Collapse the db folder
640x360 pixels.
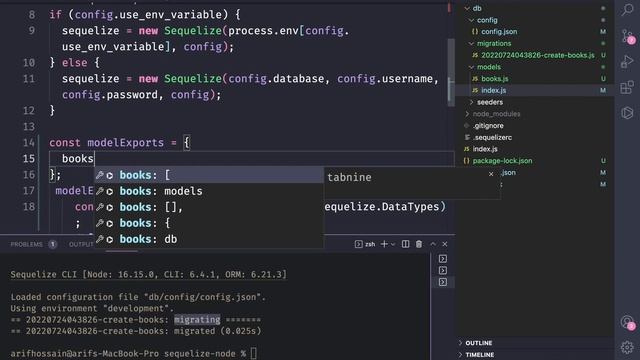(467, 8)
